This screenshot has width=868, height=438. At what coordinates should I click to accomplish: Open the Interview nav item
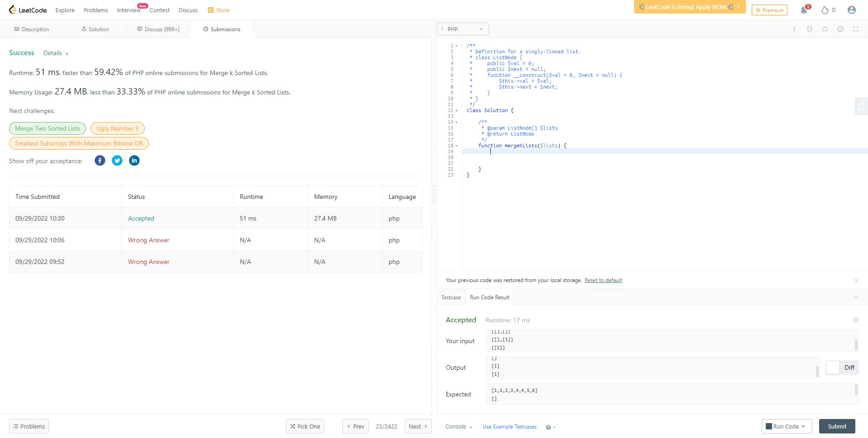point(128,10)
